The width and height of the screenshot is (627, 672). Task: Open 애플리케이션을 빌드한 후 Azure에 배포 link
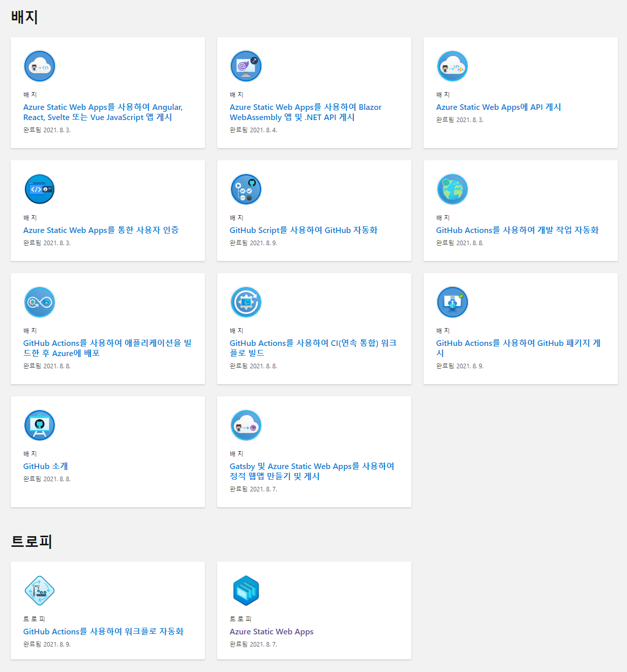[107, 348]
